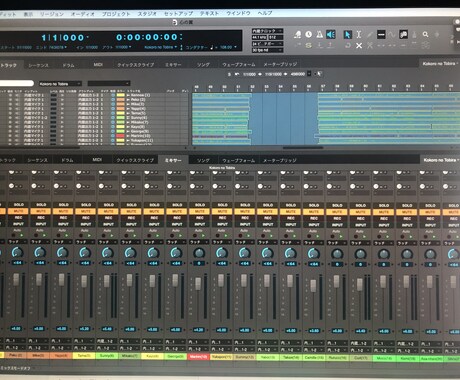This screenshot has height=380, width=460.
Task: Open the プロジェクト menu
Action: pos(116,14)
